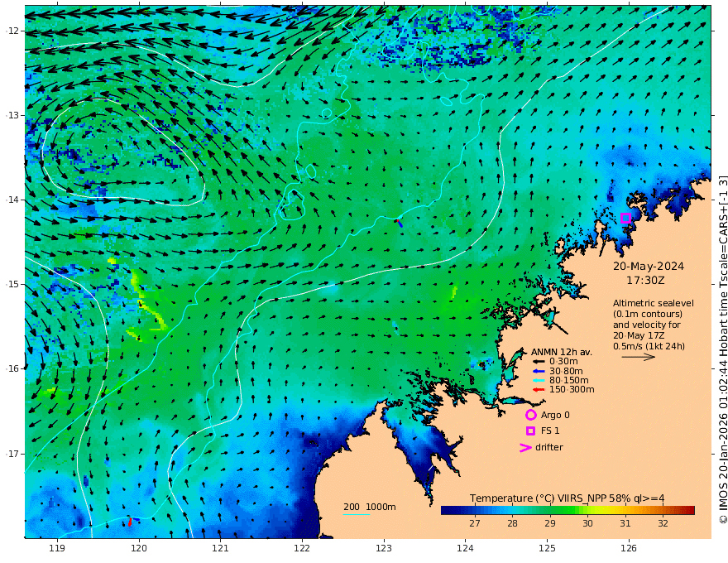The image size is (728, 563).
Task: Click longitude axis label 121
Action: click(221, 549)
